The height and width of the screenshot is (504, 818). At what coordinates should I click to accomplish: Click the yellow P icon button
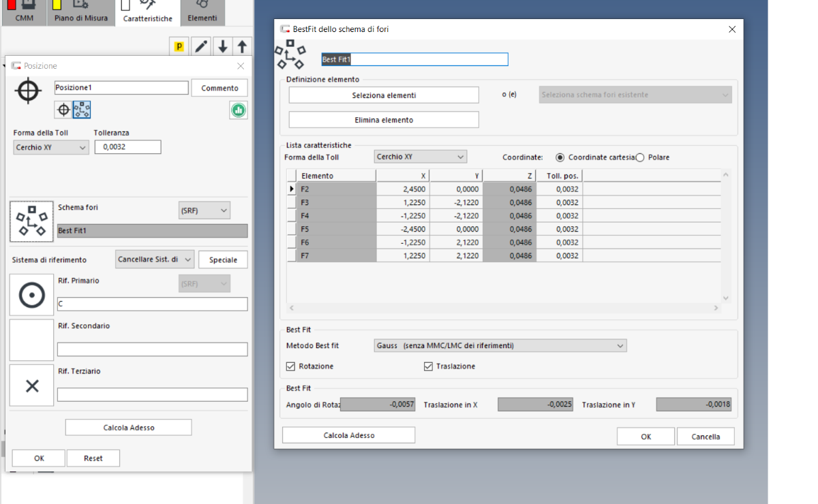point(179,46)
